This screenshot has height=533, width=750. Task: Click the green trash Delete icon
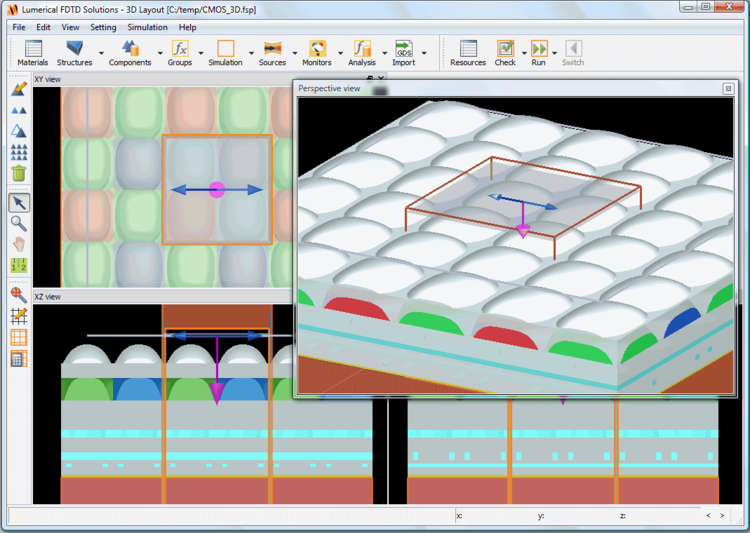[x=18, y=173]
